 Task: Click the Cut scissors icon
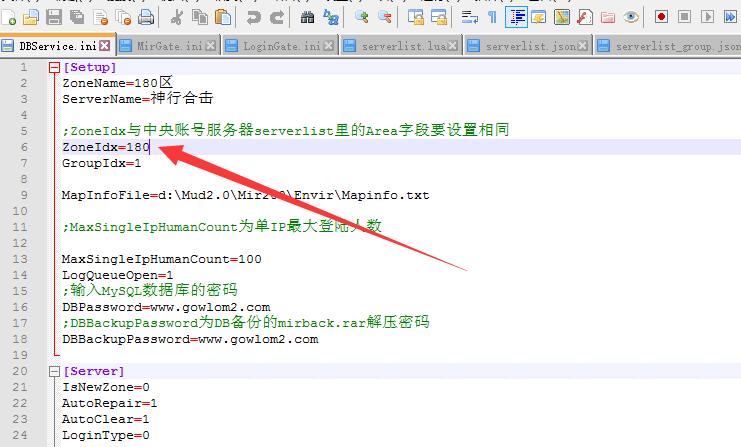click(177, 17)
